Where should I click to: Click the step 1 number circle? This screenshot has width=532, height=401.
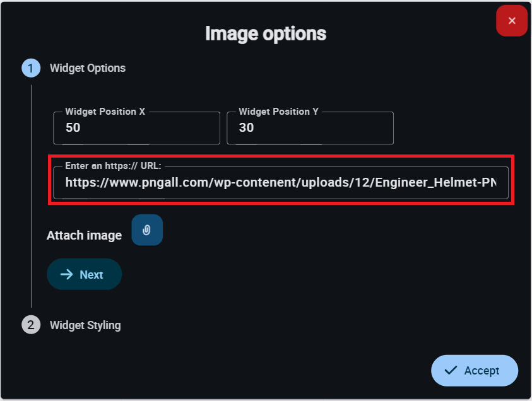point(31,68)
